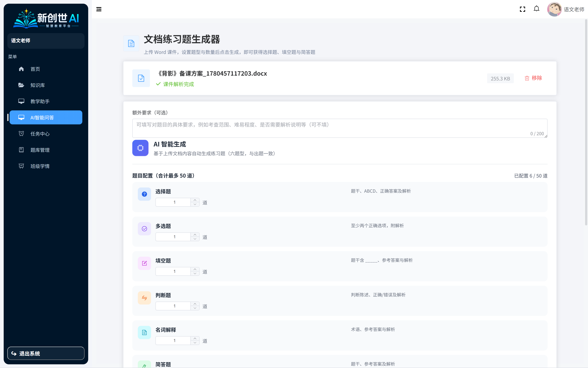The width and height of the screenshot is (588, 368).
Task: Click the uploaded file check icon
Action: (141, 78)
